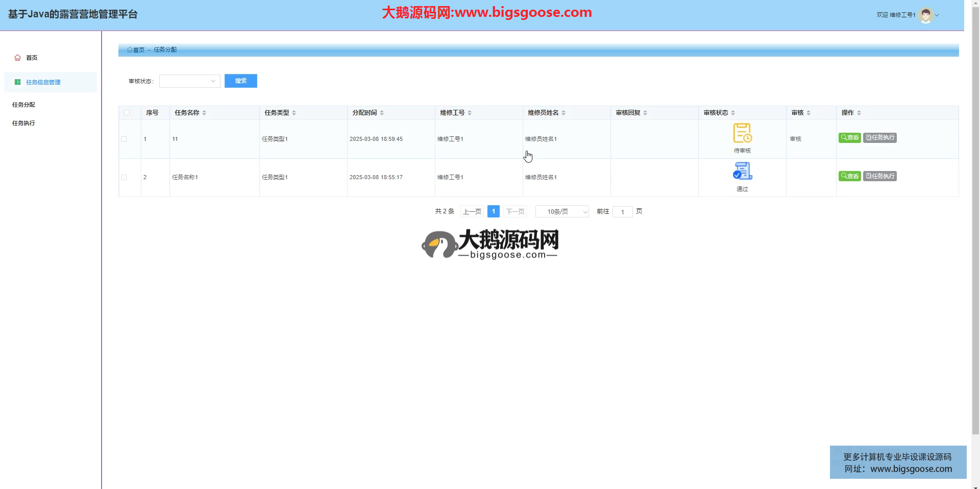Viewport: 980px width, 489px height.
Task: Click the green 查看 button in row 1
Action: [x=849, y=138]
